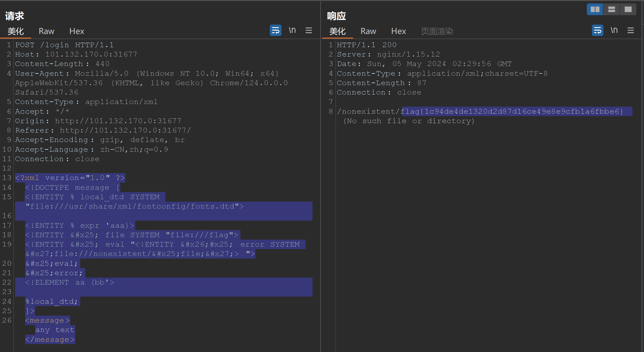
Task: Switch to top-bottom split layout
Action: coord(611,9)
